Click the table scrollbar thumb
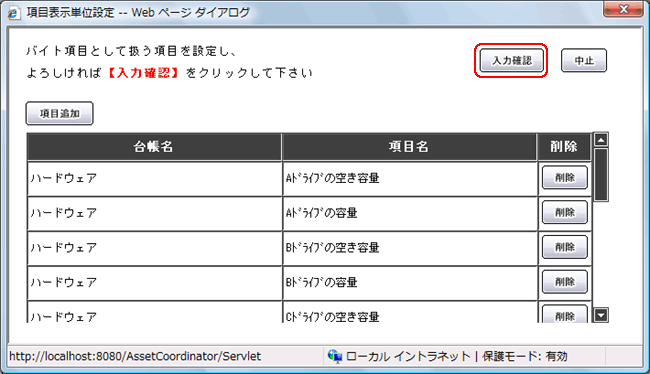This screenshot has width=650, height=374. (601, 175)
